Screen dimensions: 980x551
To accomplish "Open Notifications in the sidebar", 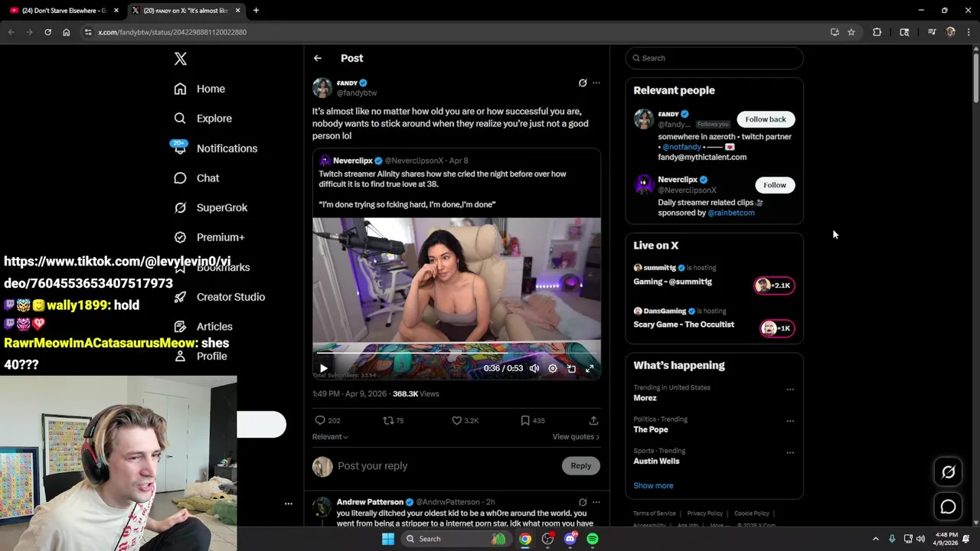I will click(x=214, y=148).
